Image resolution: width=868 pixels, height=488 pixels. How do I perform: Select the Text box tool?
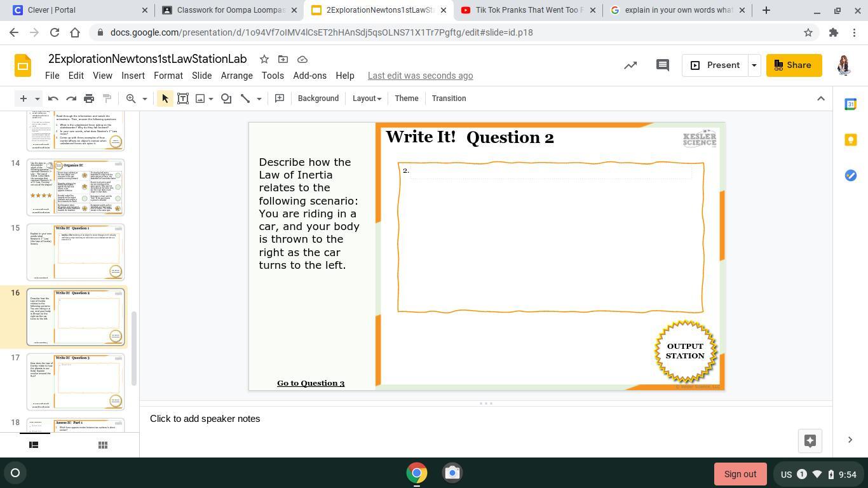click(183, 98)
